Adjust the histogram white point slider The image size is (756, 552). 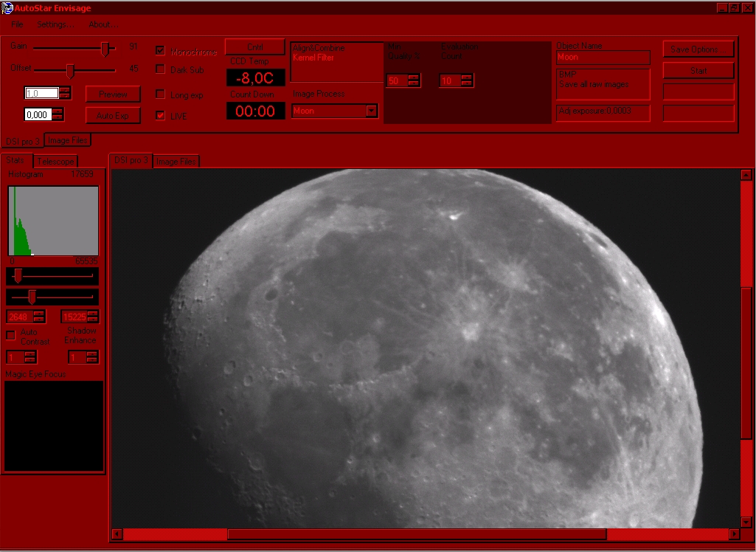pyautogui.click(x=32, y=297)
